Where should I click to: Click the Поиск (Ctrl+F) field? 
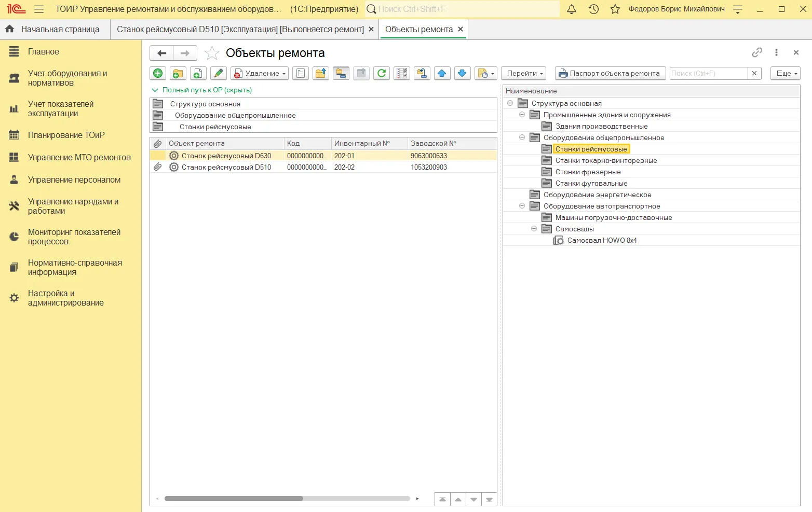[709, 73]
